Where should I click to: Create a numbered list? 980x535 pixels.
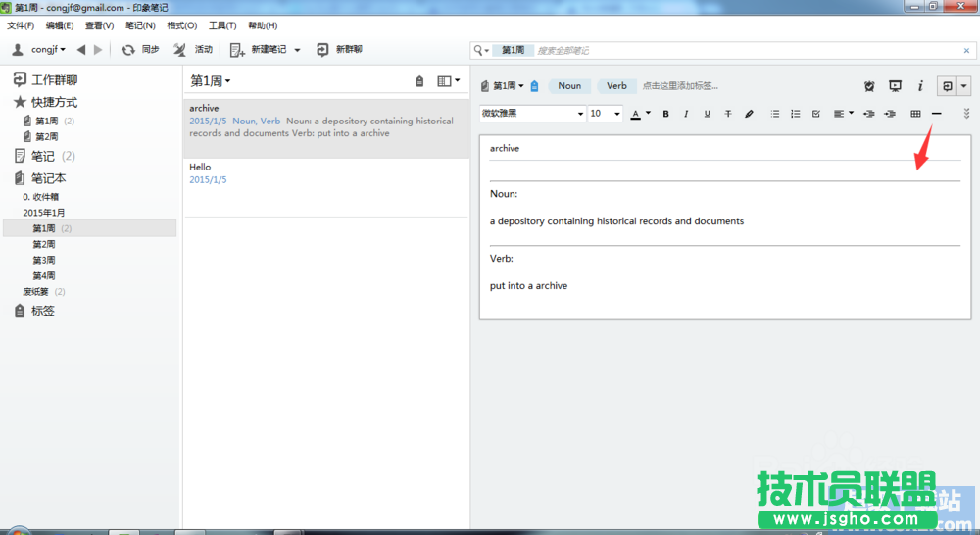[796, 114]
